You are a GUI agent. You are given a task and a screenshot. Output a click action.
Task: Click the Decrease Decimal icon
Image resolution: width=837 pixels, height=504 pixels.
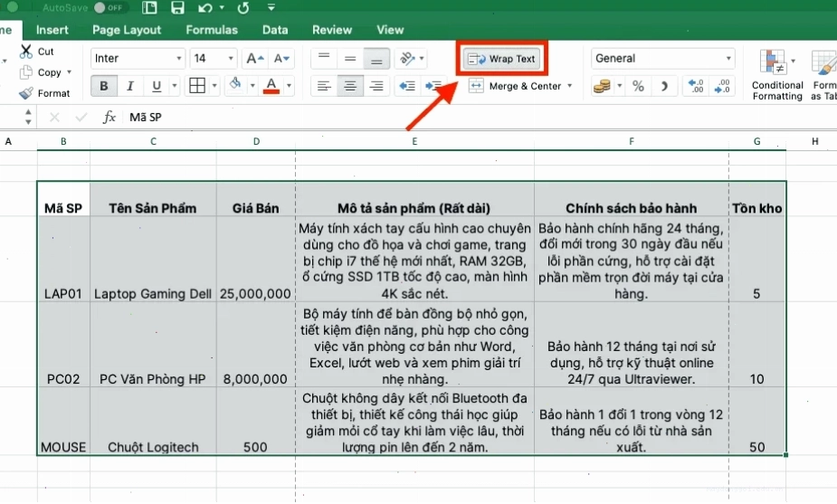[722, 86]
